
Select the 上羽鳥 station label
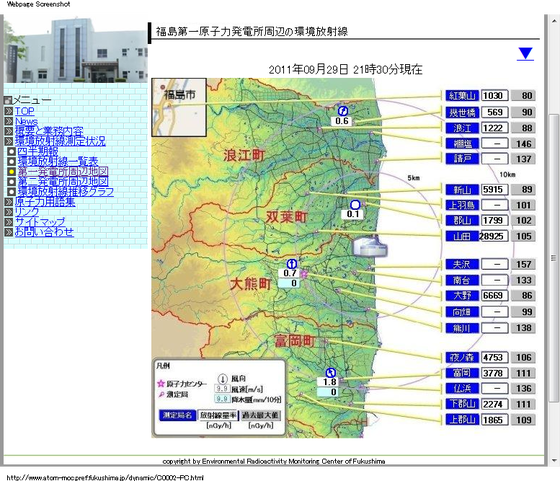point(462,205)
